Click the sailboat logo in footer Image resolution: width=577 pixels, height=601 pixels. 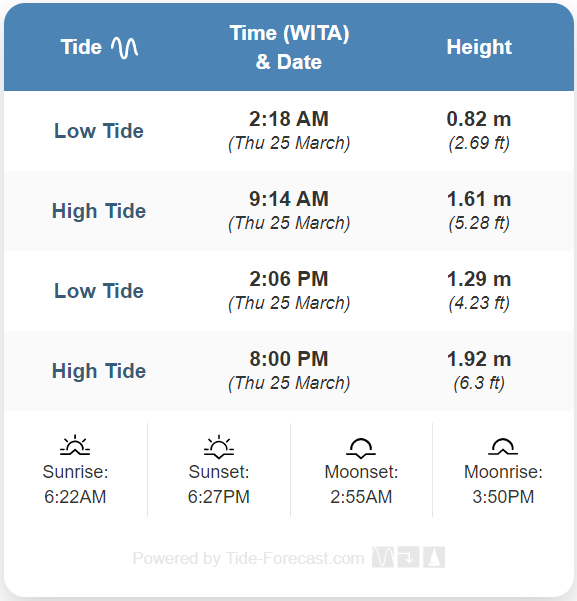pos(434,557)
